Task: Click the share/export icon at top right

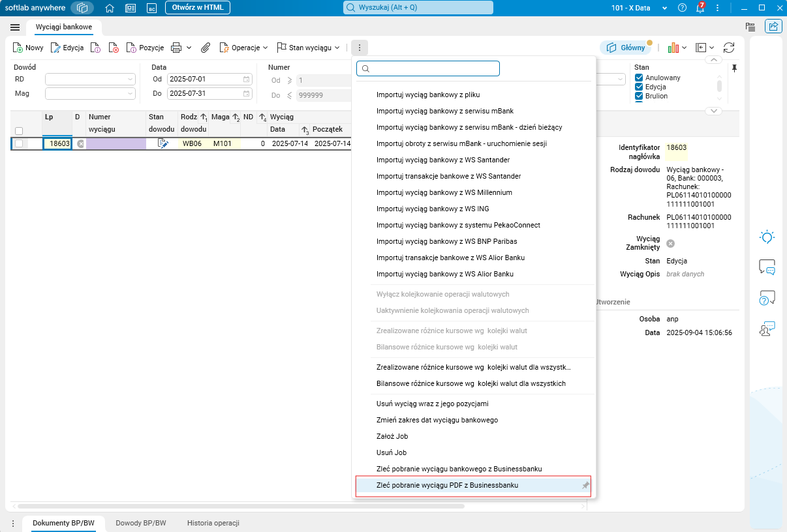Action: coord(773,27)
